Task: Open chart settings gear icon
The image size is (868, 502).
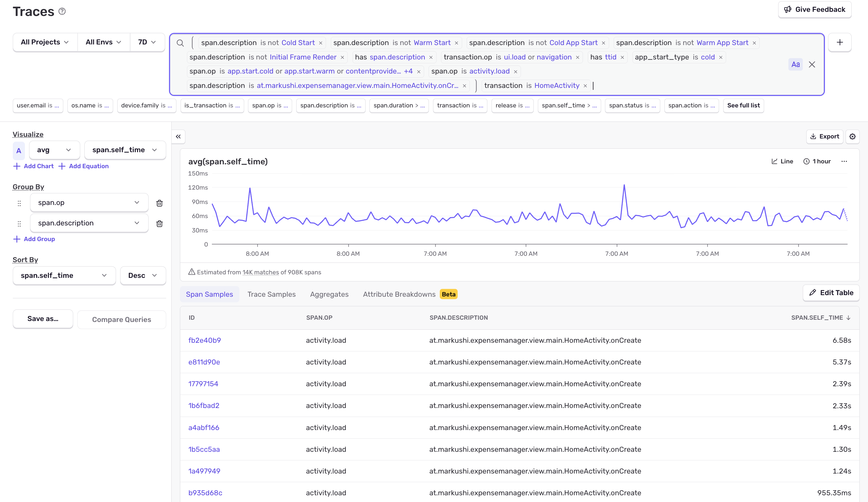Action: pos(852,137)
